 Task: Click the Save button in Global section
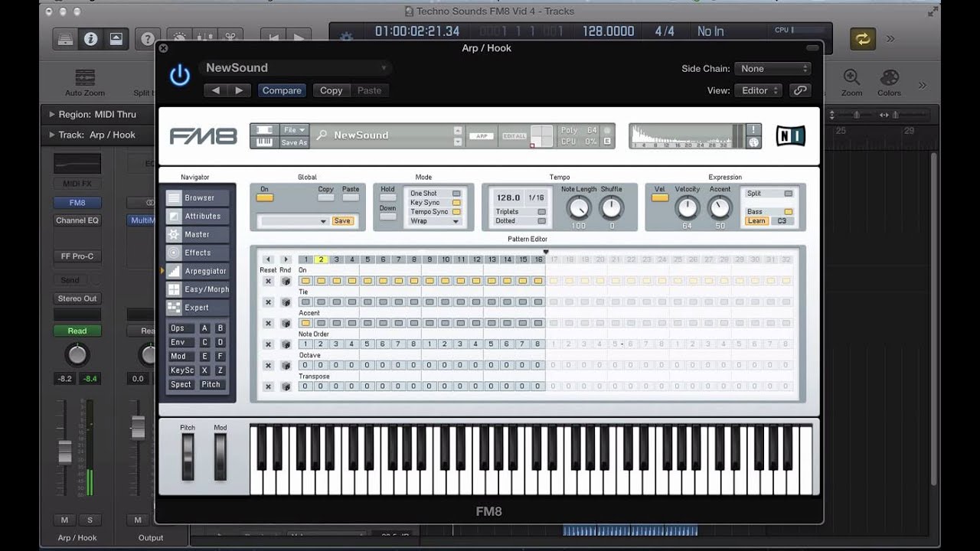click(x=342, y=221)
